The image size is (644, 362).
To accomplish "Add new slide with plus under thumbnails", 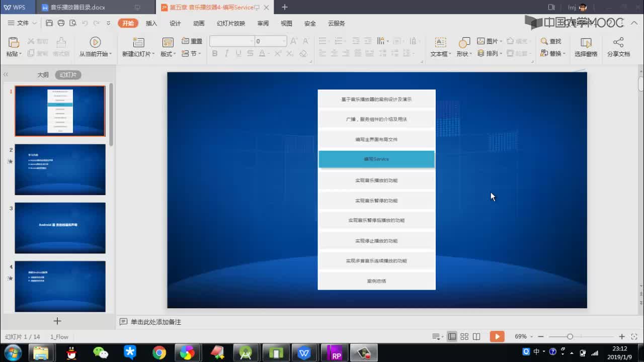I will [57, 321].
